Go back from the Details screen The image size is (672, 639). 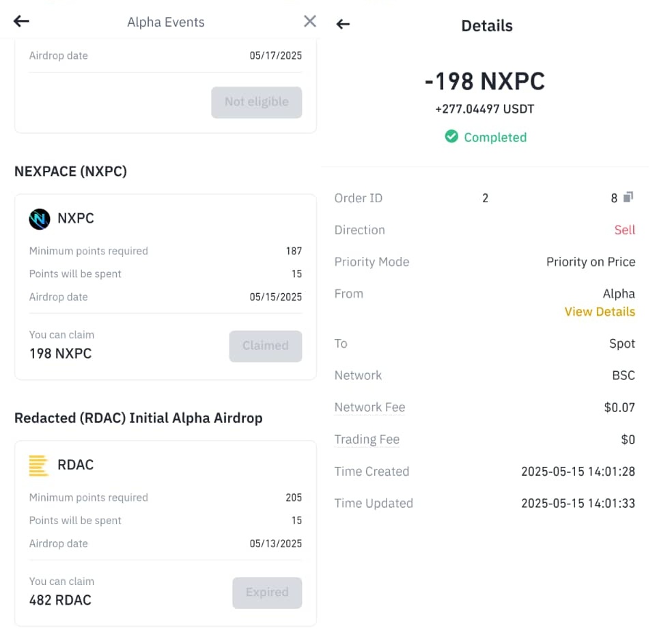pos(343,24)
